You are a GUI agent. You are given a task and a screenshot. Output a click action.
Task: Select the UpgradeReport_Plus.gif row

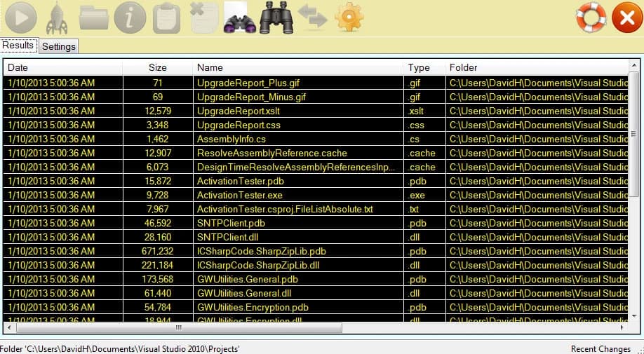tap(316, 83)
